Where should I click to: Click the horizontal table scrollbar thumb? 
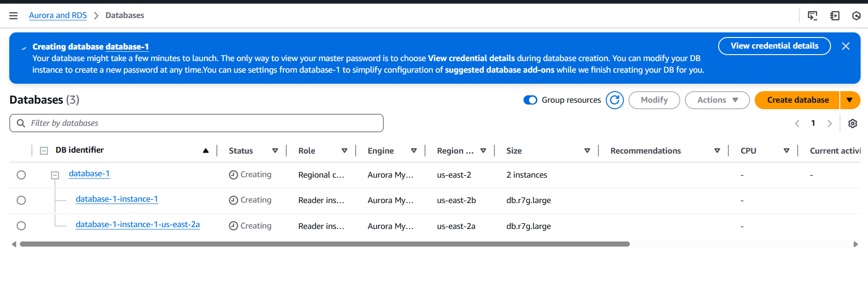(325, 244)
